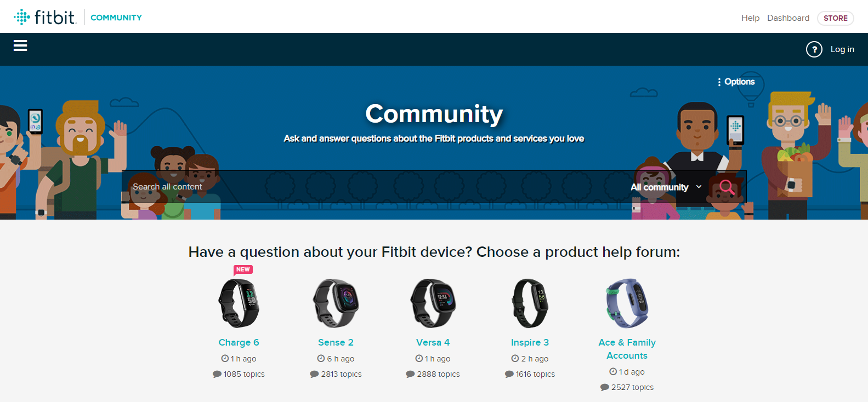Select Help in the top menu
This screenshot has height=402, width=868.
coord(750,18)
